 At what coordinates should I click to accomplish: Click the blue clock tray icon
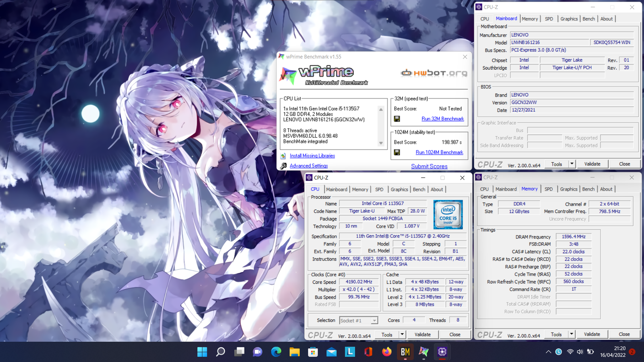tap(558, 352)
